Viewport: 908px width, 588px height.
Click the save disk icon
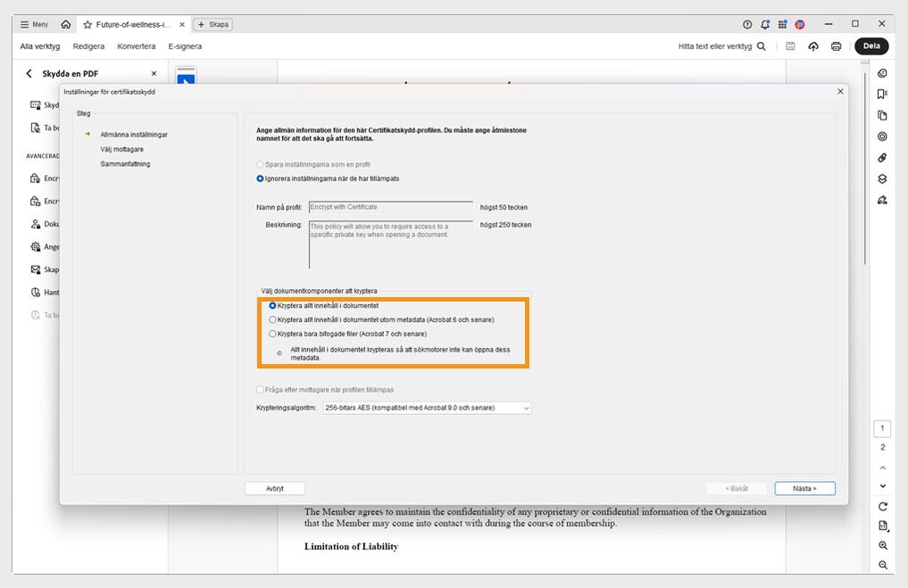(790, 46)
